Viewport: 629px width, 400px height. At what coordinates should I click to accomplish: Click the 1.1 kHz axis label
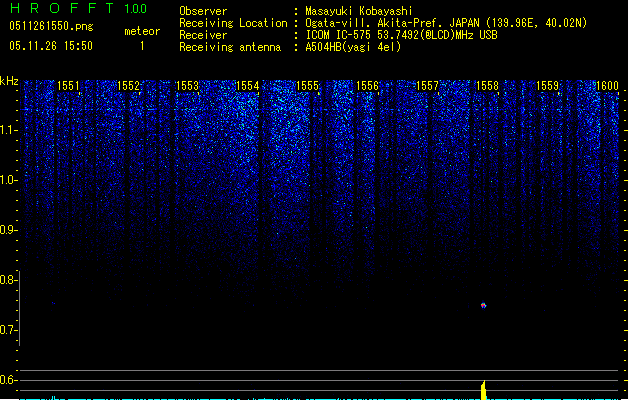click(x=8, y=130)
